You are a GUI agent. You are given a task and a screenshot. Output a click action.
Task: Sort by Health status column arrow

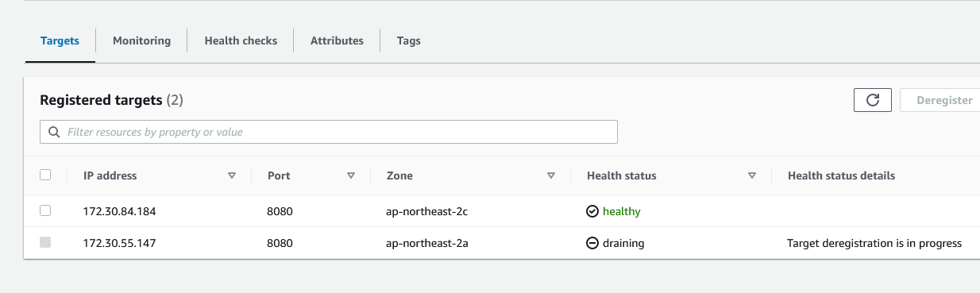(x=751, y=175)
